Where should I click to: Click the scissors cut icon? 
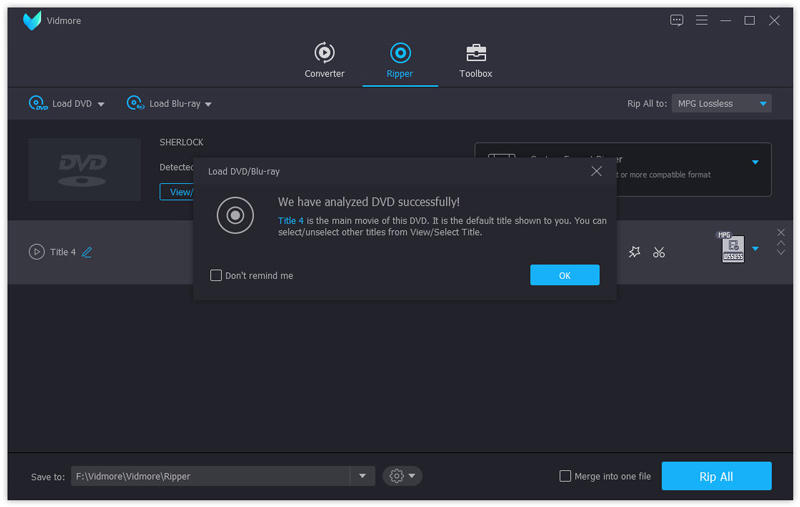coord(659,253)
